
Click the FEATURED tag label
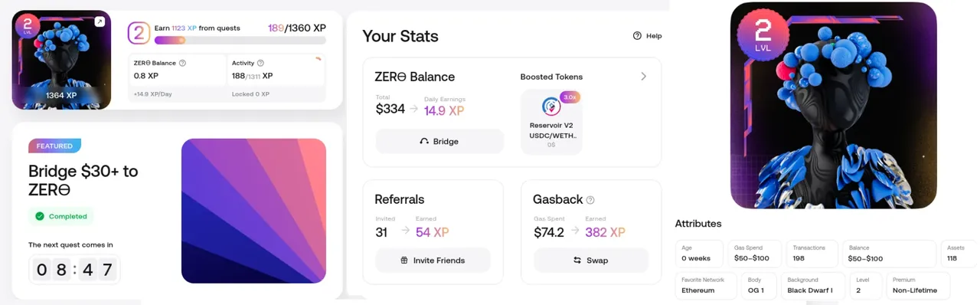click(x=54, y=146)
